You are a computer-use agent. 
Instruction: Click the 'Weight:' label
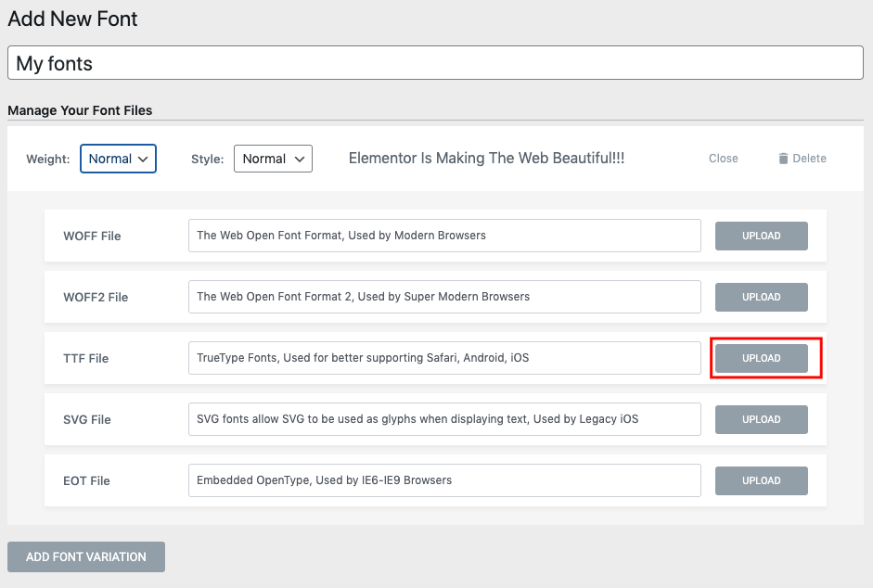[48, 160]
